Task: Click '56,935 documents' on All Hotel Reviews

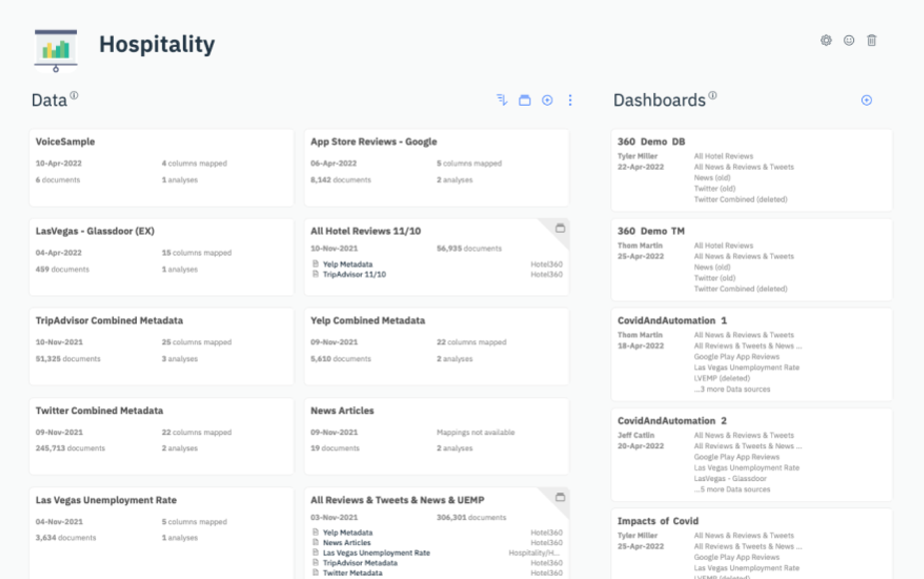Action: [469, 249]
